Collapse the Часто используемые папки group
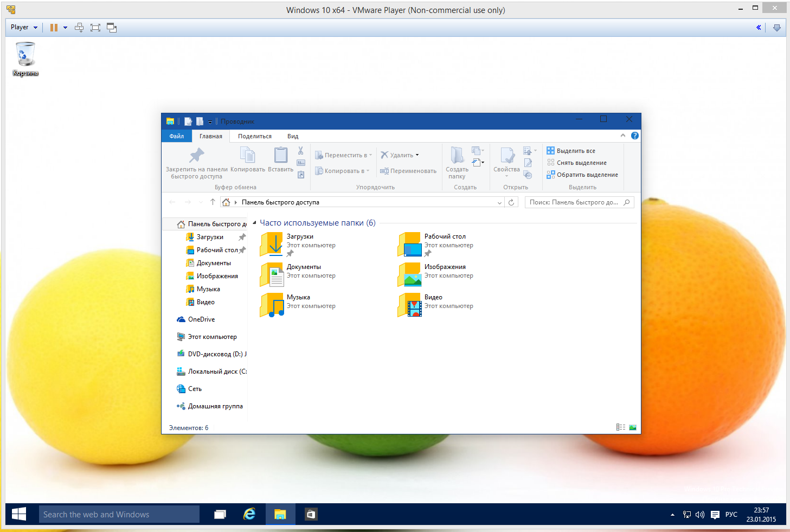Screen dimensions: 790x532 pyautogui.click(x=254, y=223)
